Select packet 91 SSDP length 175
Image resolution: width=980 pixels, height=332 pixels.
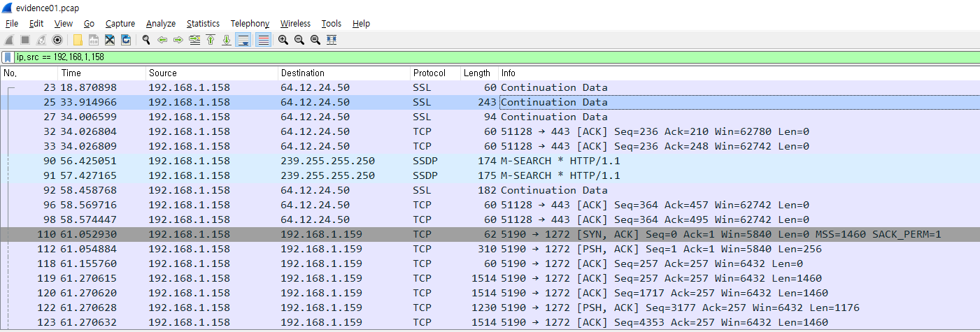point(490,175)
